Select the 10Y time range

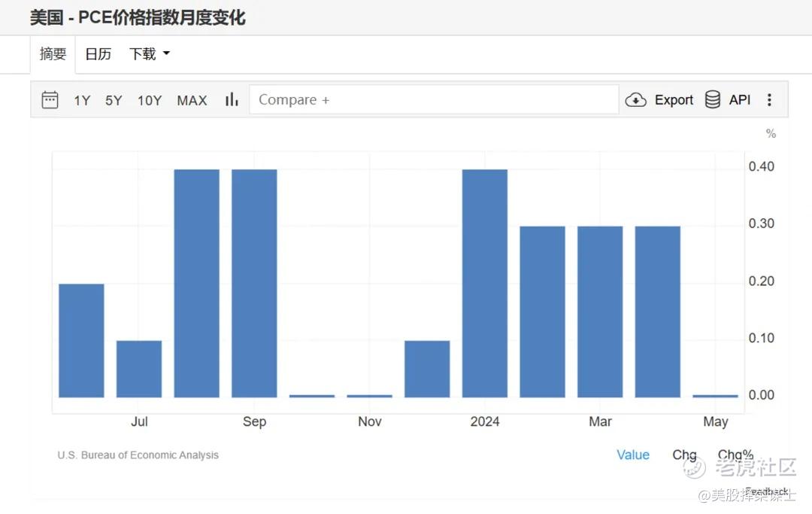point(150,100)
